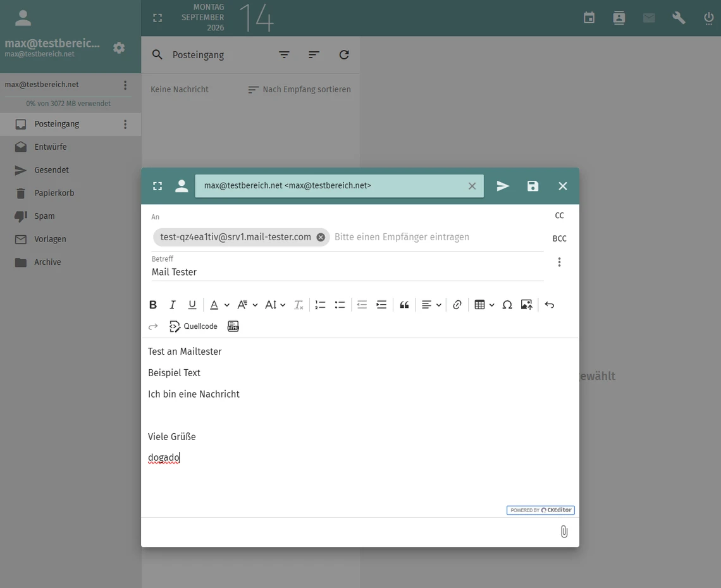Insert a hyperlink

tap(457, 305)
